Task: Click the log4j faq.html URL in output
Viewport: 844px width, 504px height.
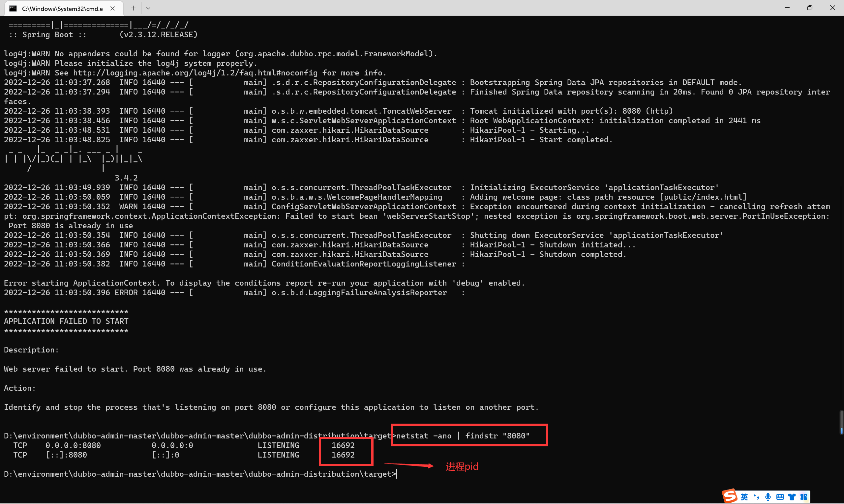Action: [195, 73]
